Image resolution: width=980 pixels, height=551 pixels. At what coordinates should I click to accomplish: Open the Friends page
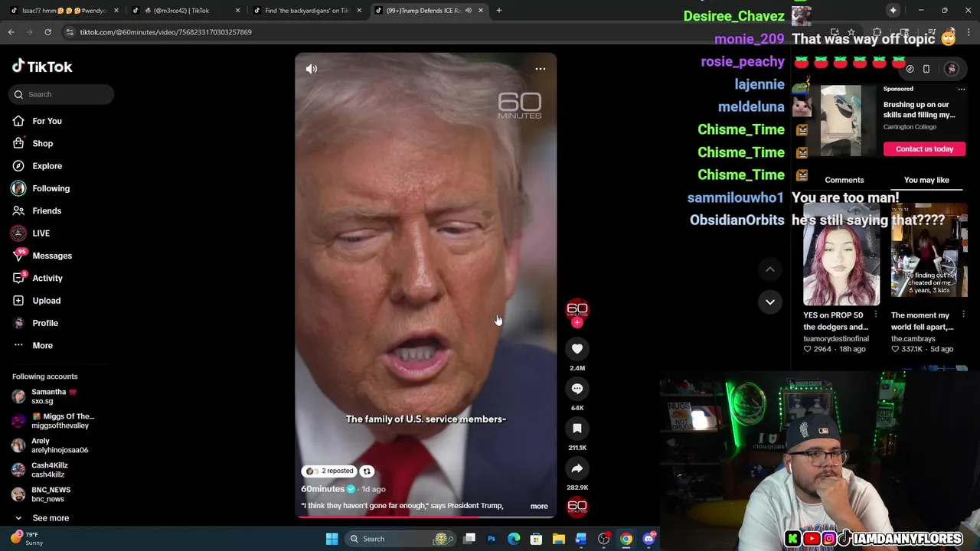coord(47,210)
